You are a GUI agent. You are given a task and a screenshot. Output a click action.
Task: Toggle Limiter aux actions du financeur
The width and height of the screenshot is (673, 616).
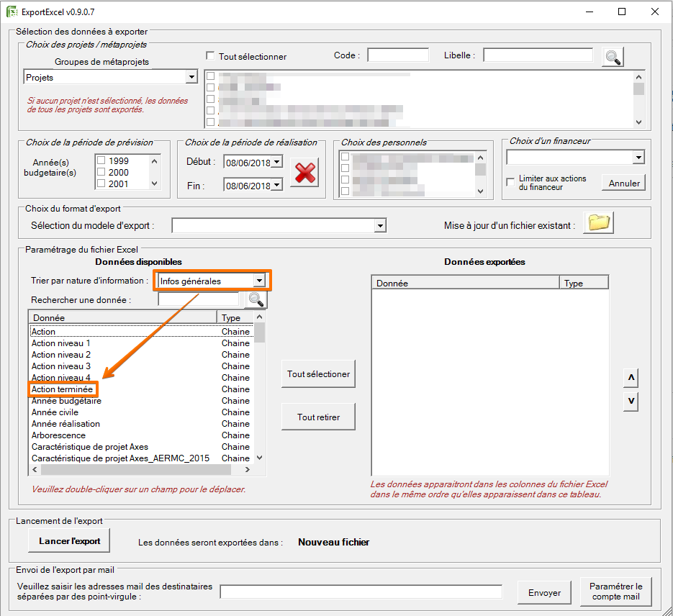click(x=510, y=181)
